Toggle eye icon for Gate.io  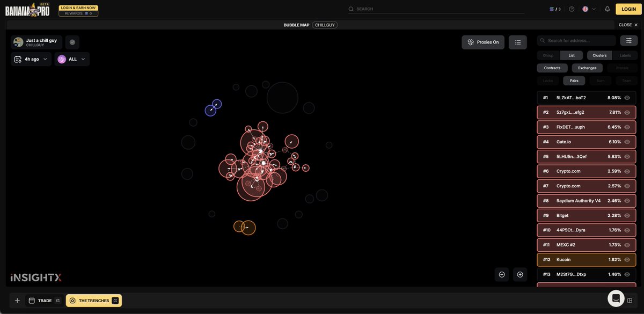click(627, 142)
